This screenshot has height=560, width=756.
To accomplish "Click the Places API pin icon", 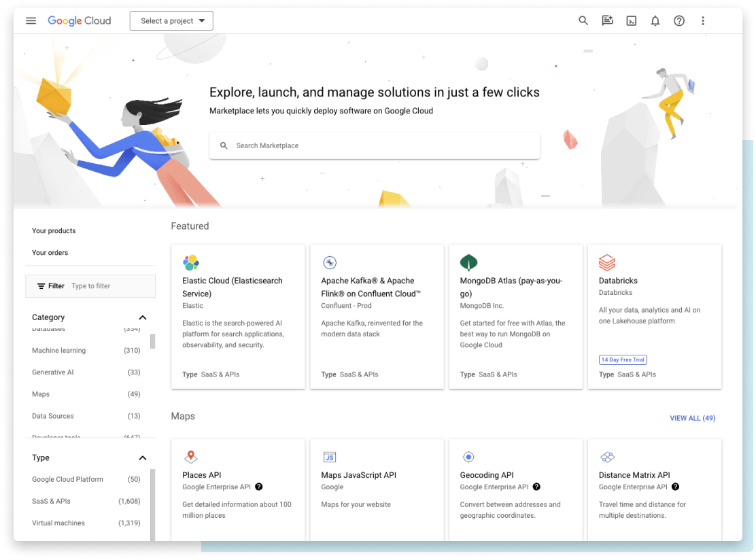I will point(191,457).
